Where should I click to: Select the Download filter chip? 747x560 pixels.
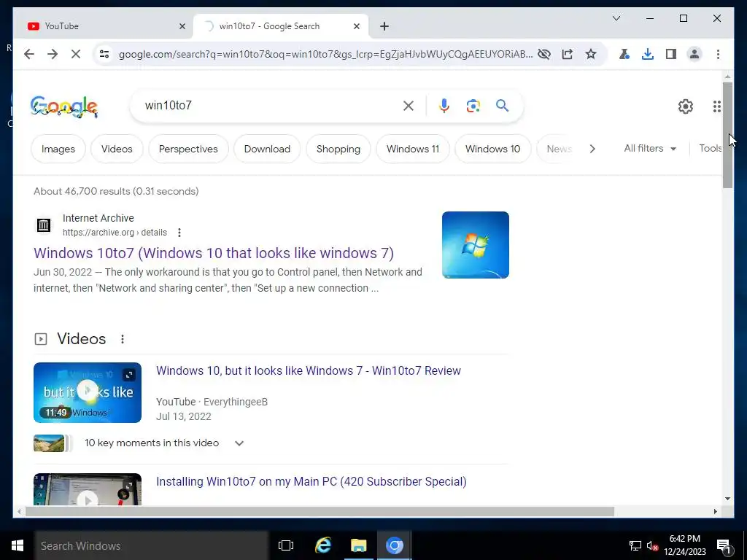pos(267,149)
